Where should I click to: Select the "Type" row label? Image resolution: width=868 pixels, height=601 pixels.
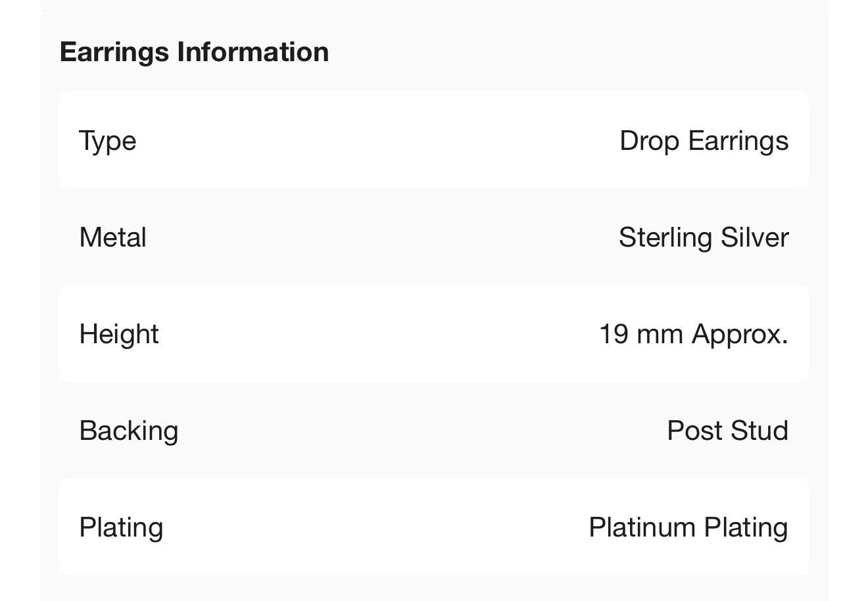[x=108, y=141]
